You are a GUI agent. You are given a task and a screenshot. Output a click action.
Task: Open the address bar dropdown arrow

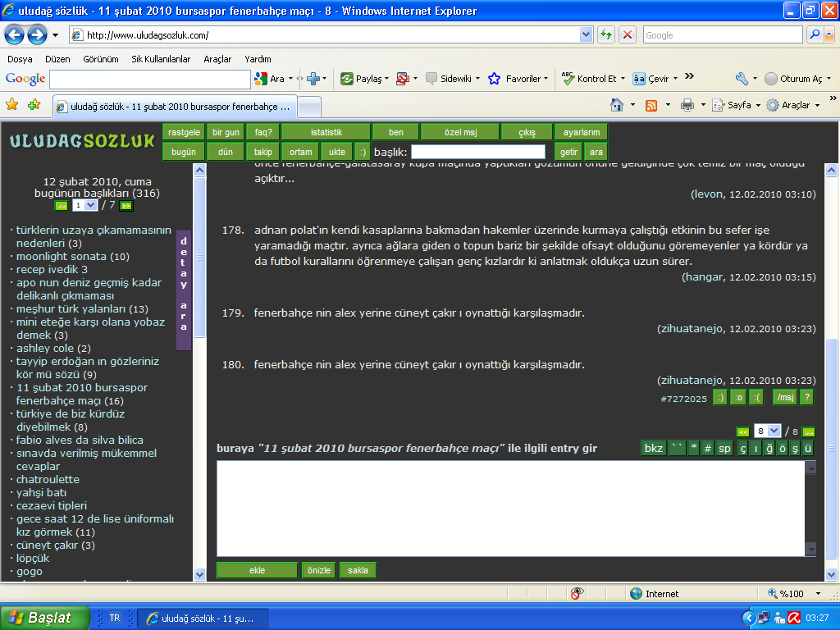586,34
